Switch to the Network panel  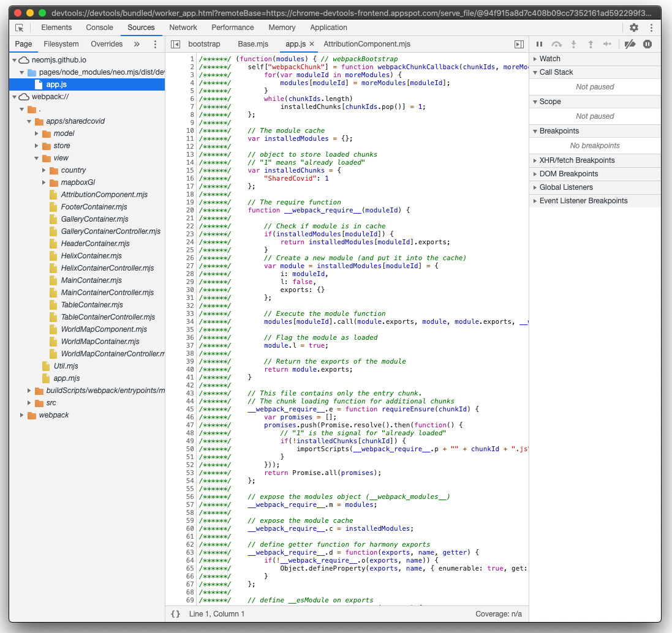183,28
